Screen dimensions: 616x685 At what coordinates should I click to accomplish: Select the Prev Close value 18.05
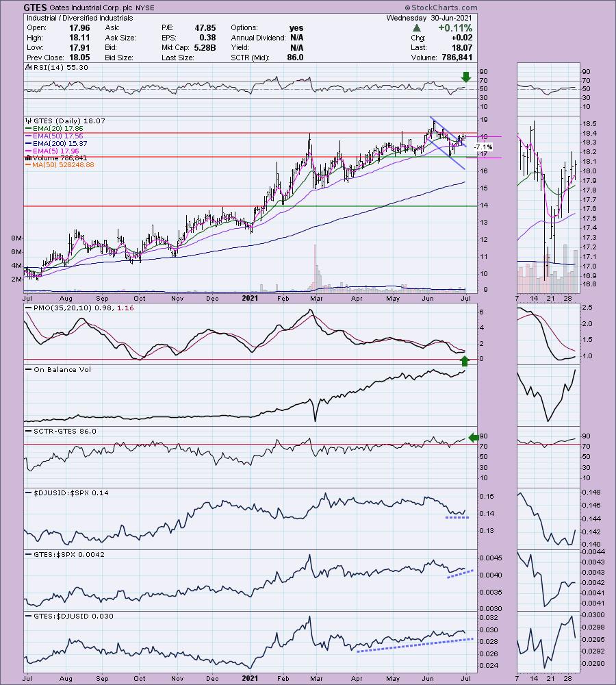(x=79, y=58)
